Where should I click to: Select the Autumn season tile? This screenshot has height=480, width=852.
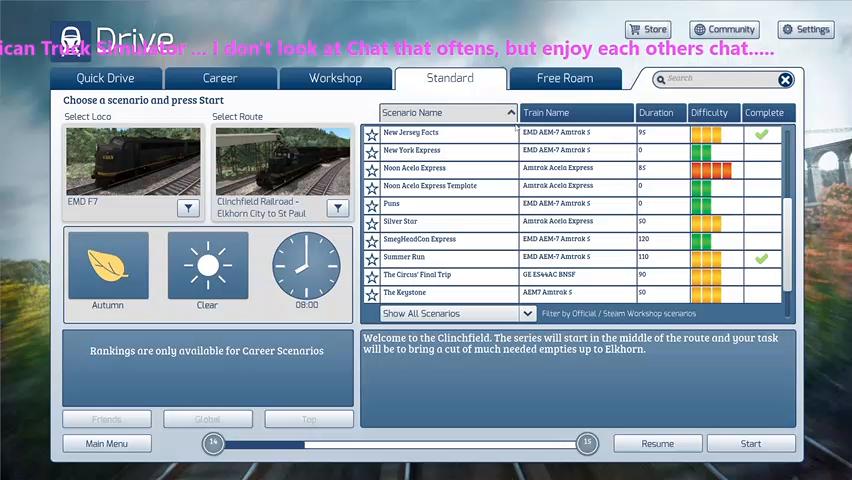coord(108,265)
